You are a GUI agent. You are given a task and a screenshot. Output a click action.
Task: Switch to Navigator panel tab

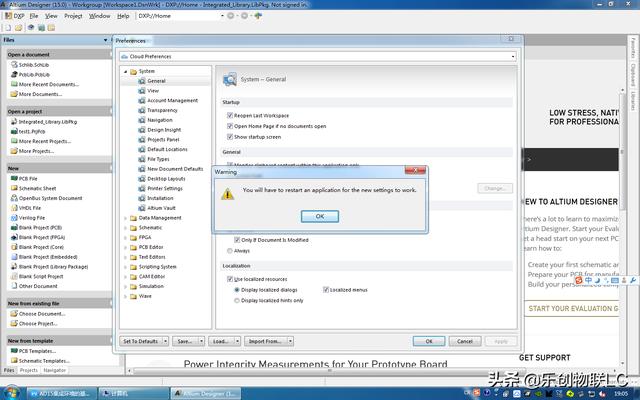(x=55, y=370)
